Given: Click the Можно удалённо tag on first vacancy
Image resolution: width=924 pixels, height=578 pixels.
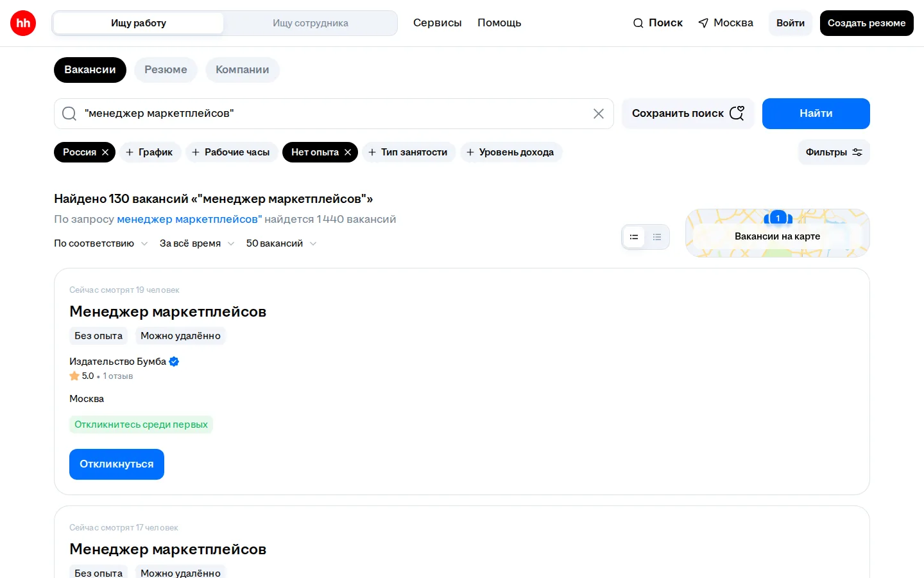Looking at the screenshot, I should coord(180,336).
